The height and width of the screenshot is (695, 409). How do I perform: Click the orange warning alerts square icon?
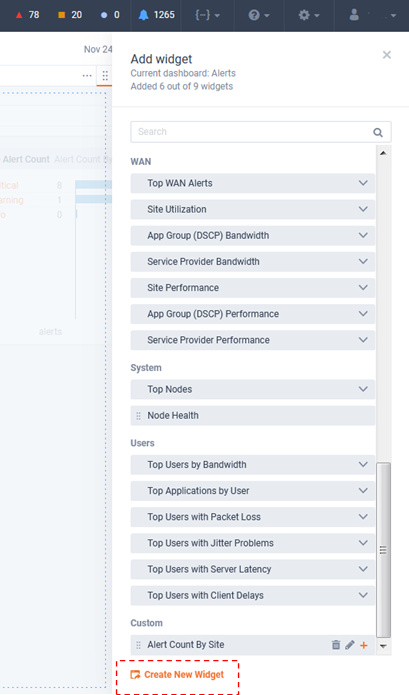click(x=62, y=15)
